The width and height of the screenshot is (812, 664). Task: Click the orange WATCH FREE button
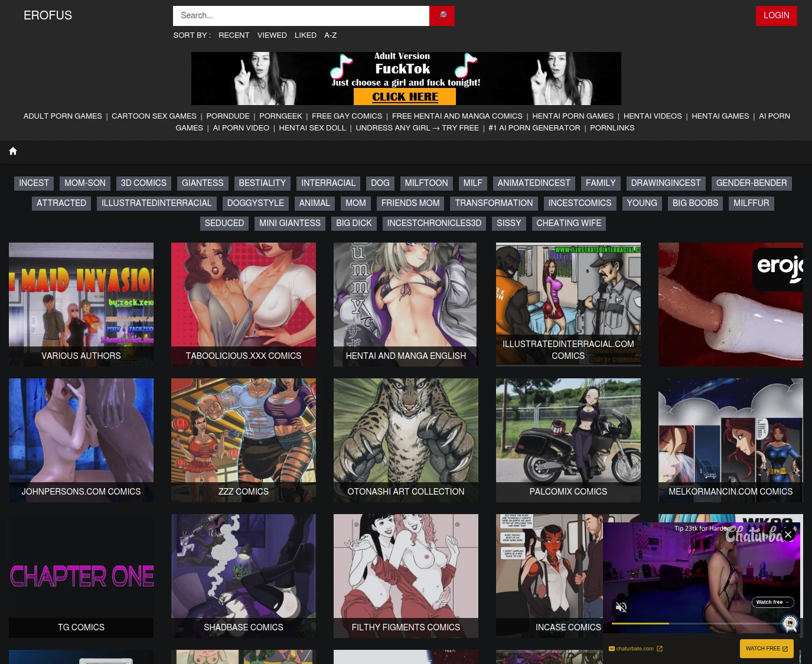pos(767,649)
